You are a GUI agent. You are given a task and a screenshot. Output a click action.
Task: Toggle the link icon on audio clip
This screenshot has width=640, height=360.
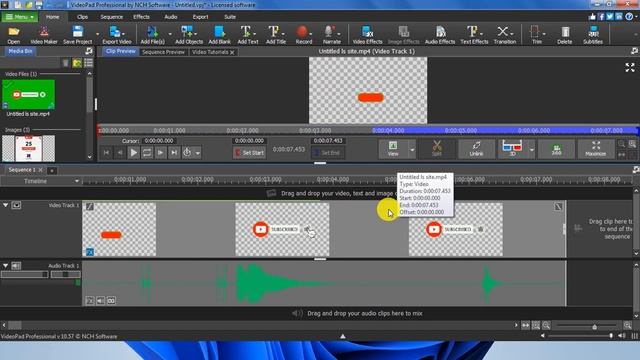(111, 301)
